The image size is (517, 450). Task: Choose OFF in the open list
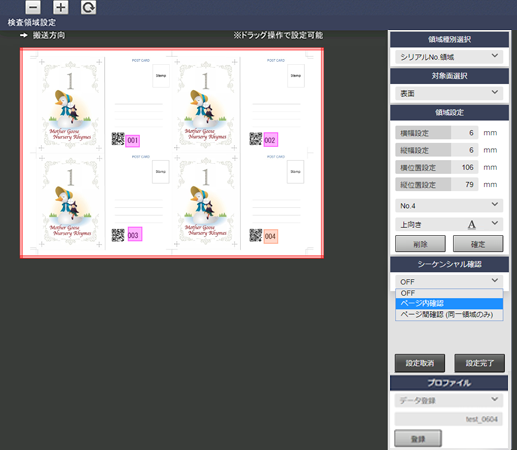point(449,293)
